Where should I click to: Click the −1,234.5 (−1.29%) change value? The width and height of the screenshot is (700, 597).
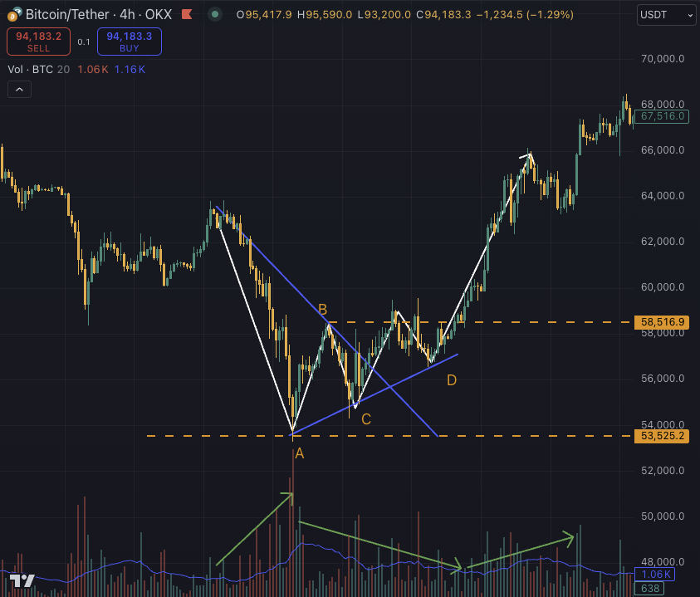tap(525, 15)
